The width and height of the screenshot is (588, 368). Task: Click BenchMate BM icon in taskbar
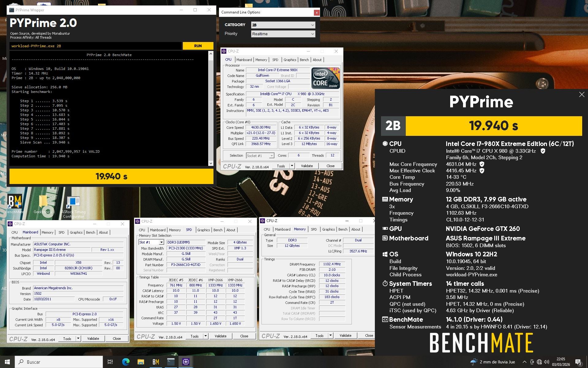click(x=156, y=362)
